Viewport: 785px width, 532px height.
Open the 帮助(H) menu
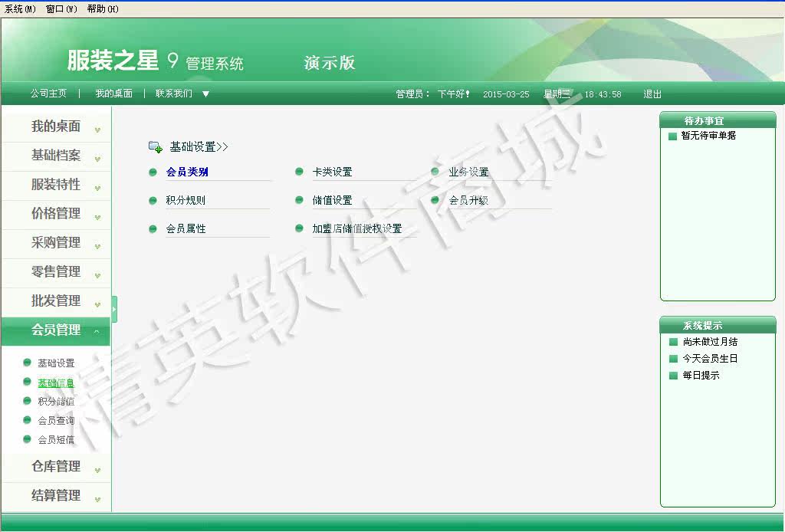point(103,9)
